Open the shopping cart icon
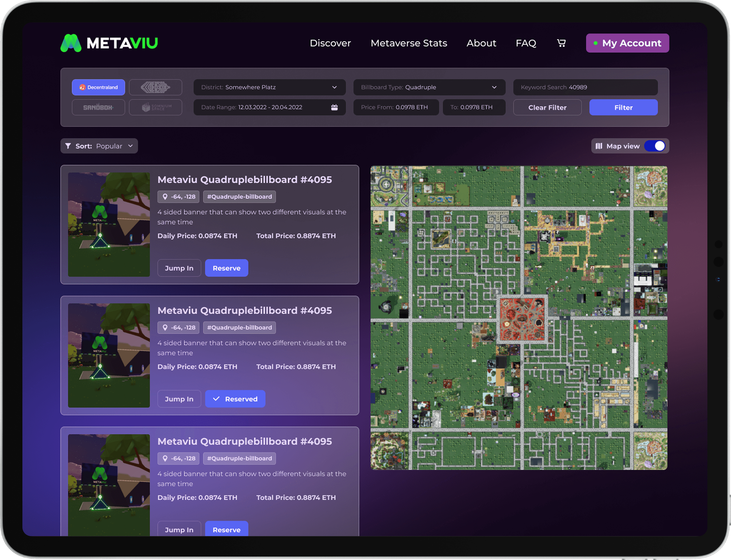 [561, 43]
